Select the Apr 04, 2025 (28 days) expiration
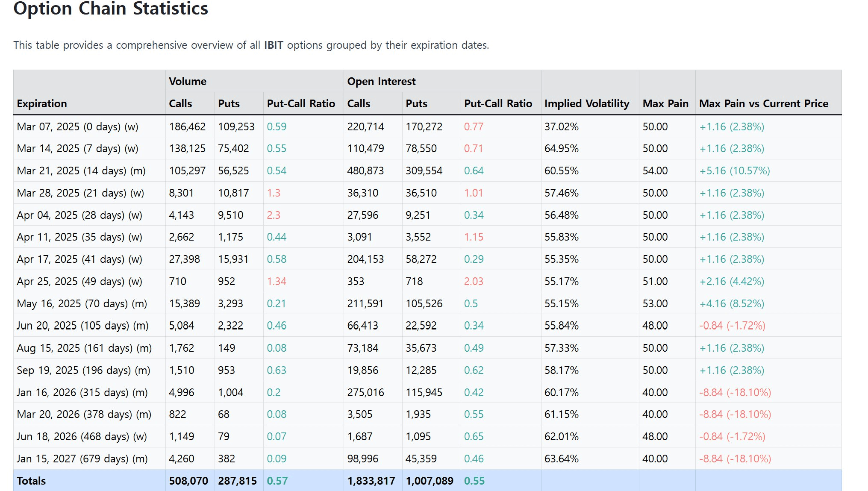This screenshot has width=868, height=491. tap(79, 215)
